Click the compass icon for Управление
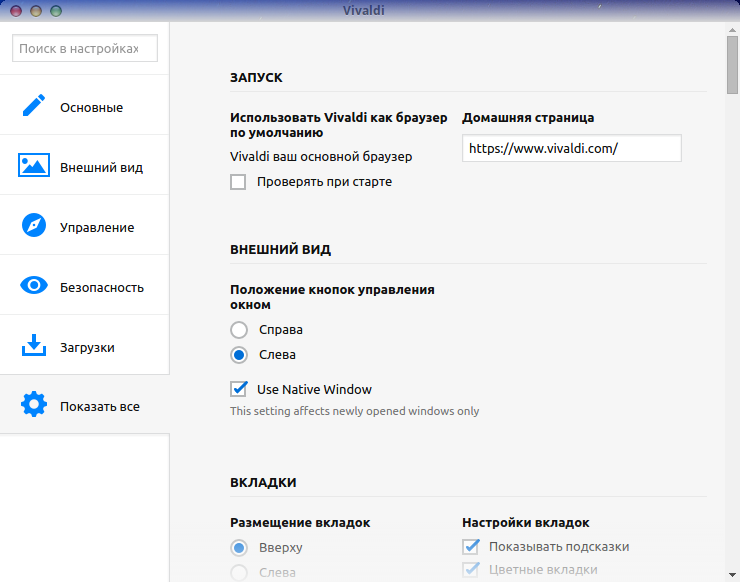Image resolution: width=740 pixels, height=582 pixels. coord(34,225)
